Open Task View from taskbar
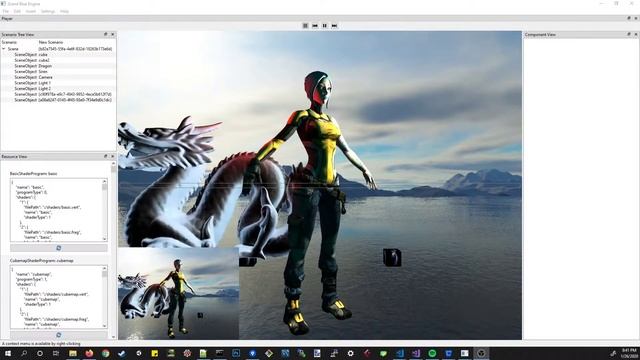 (56, 353)
